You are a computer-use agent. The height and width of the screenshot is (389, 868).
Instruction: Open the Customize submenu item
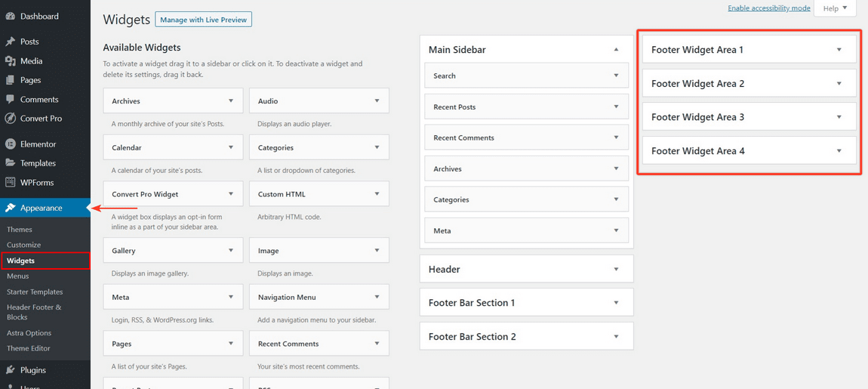(x=24, y=245)
